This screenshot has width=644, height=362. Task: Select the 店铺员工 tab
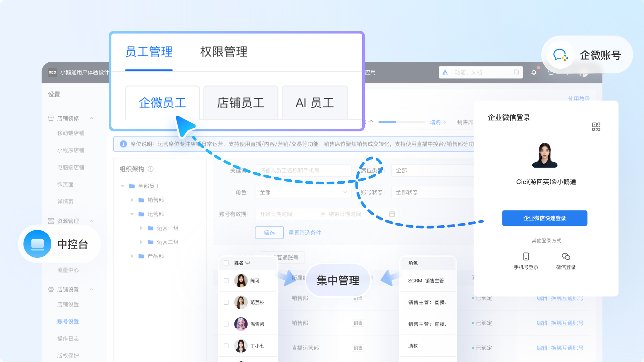pos(241,103)
